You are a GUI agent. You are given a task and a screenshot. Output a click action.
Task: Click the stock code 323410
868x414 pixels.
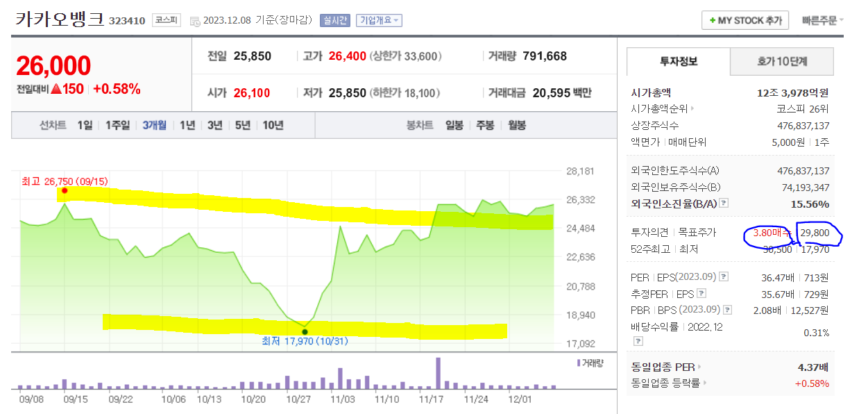pyautogui.click(x=127, y=21)
